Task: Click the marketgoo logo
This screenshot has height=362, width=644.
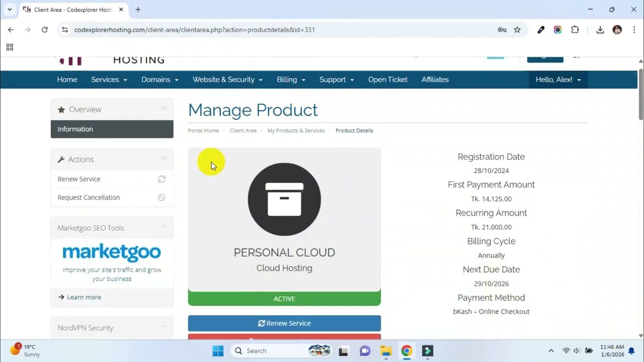Action: [x=112, y=252]
